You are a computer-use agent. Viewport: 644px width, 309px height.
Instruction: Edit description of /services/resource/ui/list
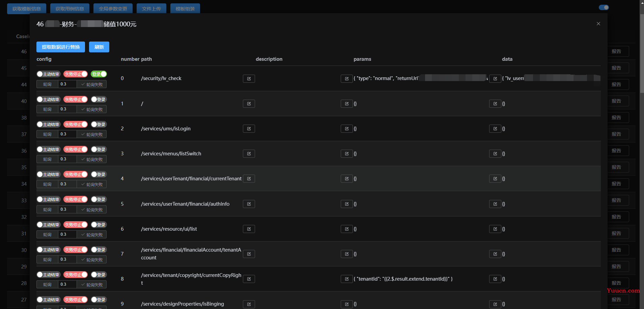pos(249,229)
